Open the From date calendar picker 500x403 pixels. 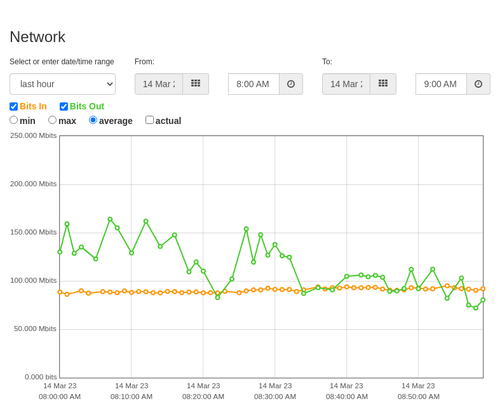196,84
